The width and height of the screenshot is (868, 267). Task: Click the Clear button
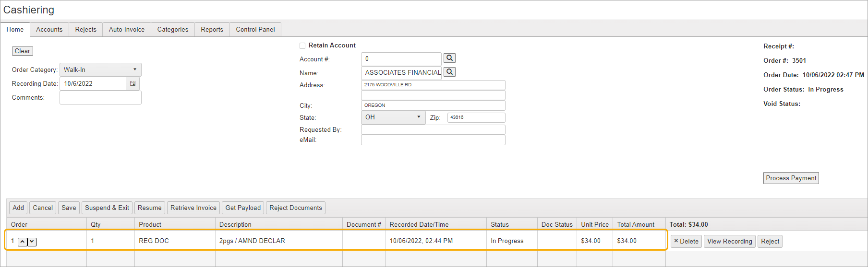pos(22,51)
